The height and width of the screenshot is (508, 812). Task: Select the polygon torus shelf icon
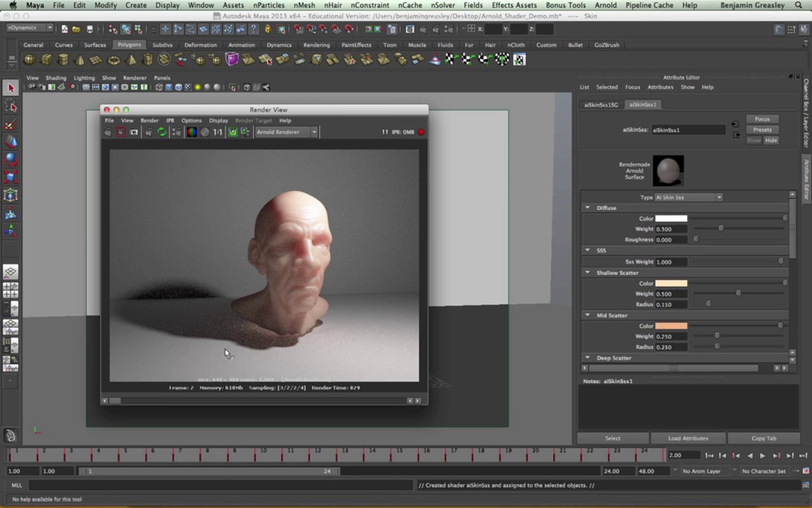tap(114, 60)
